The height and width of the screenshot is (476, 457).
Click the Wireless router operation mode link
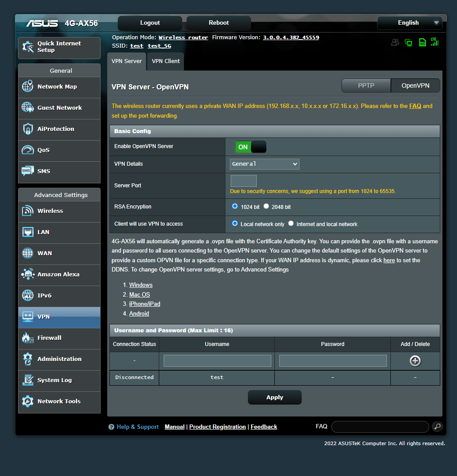[x=183, y=37]
